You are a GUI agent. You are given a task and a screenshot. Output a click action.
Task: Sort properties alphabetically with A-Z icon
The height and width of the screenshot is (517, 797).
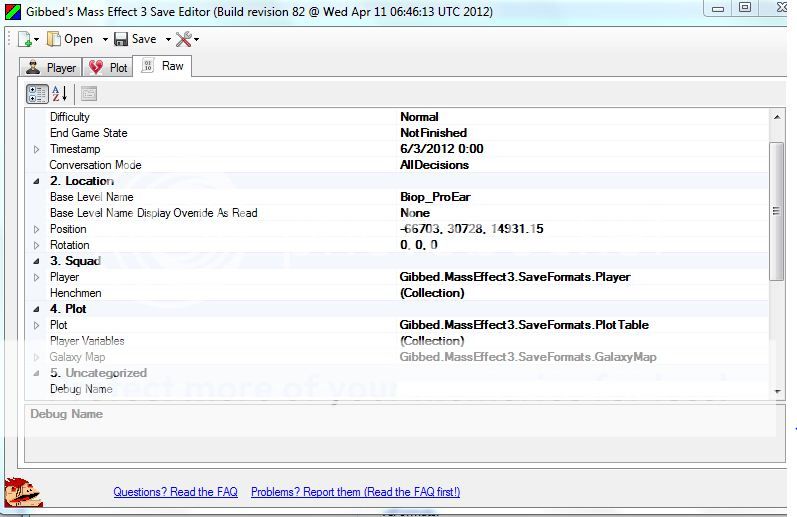click(59, 94)
